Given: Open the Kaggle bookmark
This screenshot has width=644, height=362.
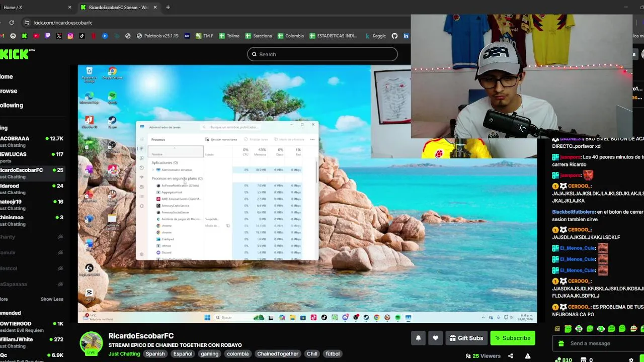Looking at the screenshot, I should [x=375, y=36].
